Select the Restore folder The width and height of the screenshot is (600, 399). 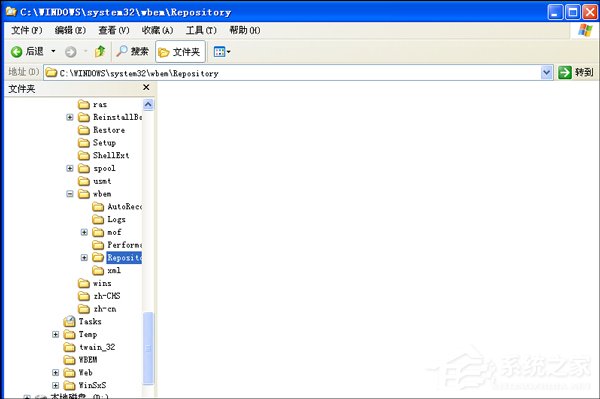tap(101, 130)
